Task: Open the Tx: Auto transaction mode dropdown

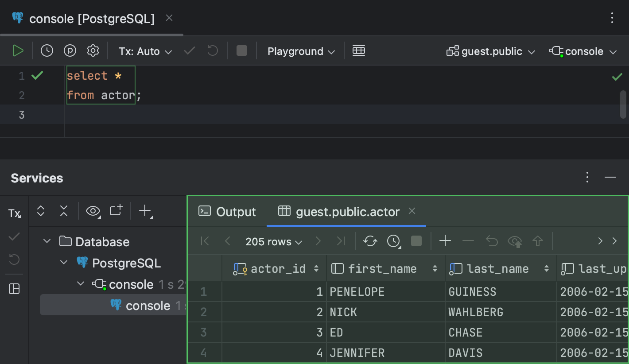Action: point(145,51)
